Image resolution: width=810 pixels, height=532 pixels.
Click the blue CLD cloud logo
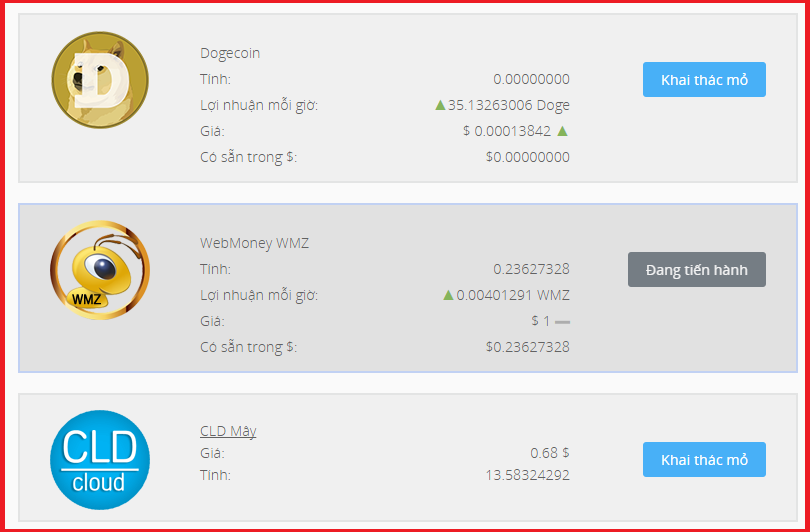click(x=100, y=459)
